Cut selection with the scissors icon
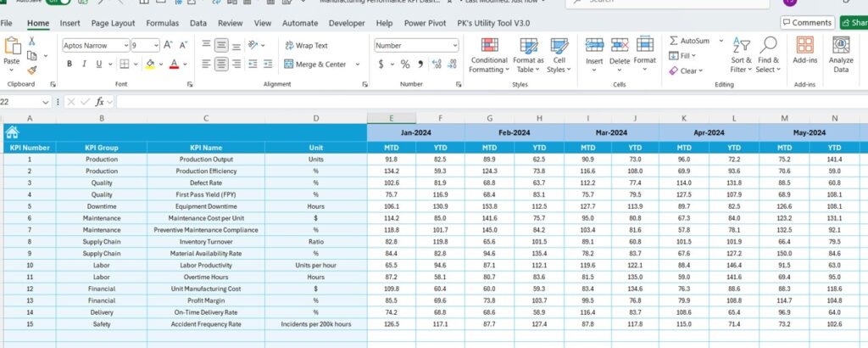The width and height of the screenshot is (868, 348). [31, 41]
